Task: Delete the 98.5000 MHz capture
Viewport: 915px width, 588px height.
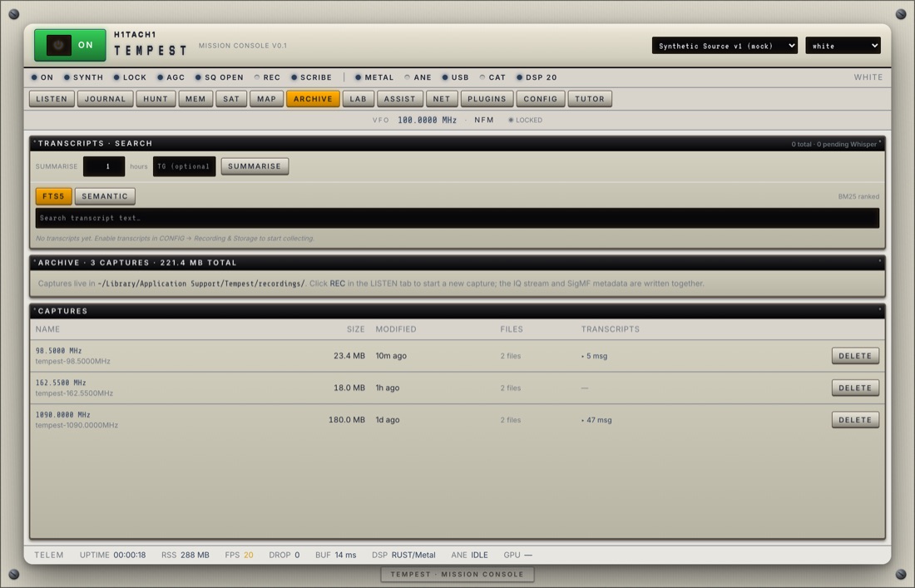Action: (855, 356)
